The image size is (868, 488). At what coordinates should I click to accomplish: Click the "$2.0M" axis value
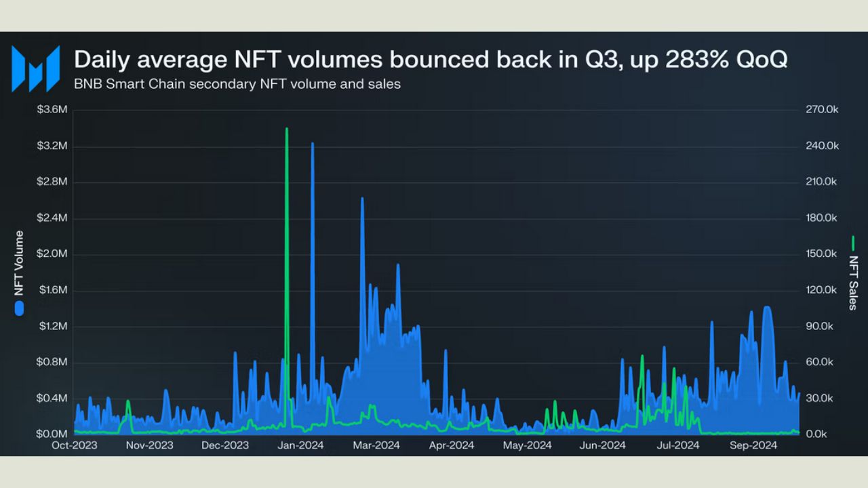click(52, 253)
